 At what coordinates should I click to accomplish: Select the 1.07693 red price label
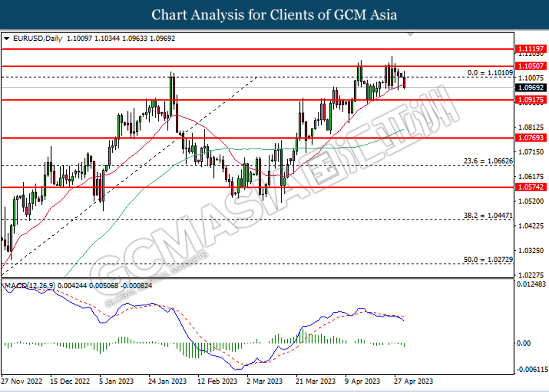pyautogui.click(x=531, y=138)
